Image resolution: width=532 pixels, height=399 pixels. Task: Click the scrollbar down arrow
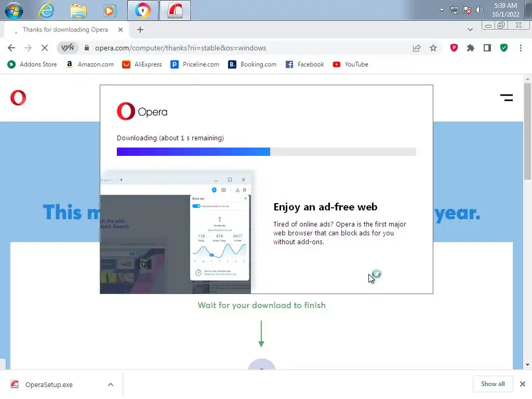coord(527,365)
